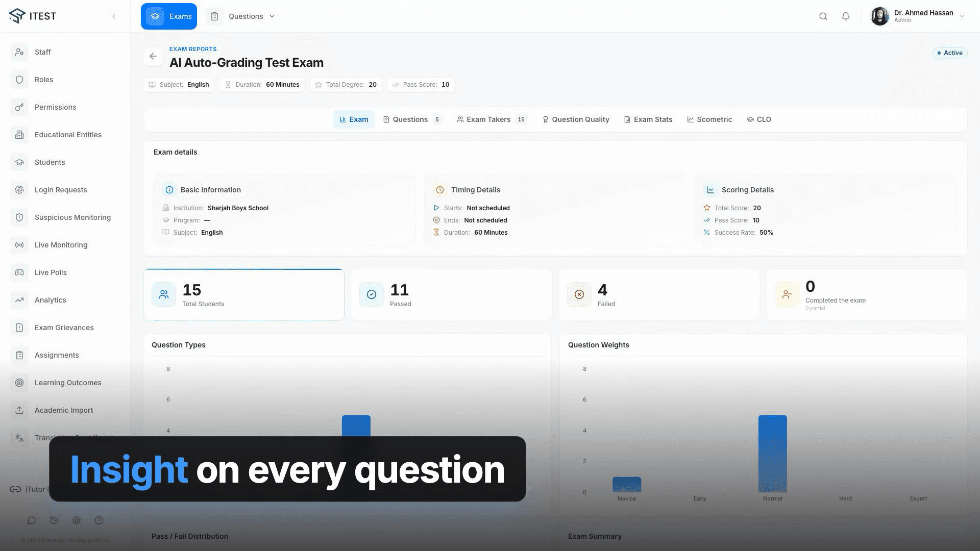Click the search magnifier icon
Viewport: 980px width, 551px height.
(823, 16)
